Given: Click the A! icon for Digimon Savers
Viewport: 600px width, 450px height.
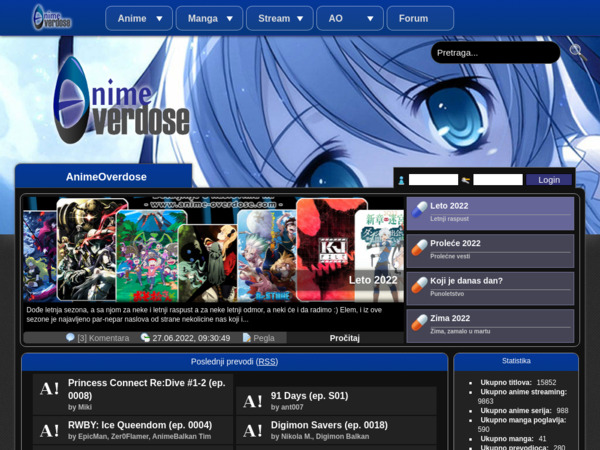Looking at the screenshot, I should coord(253,431).
